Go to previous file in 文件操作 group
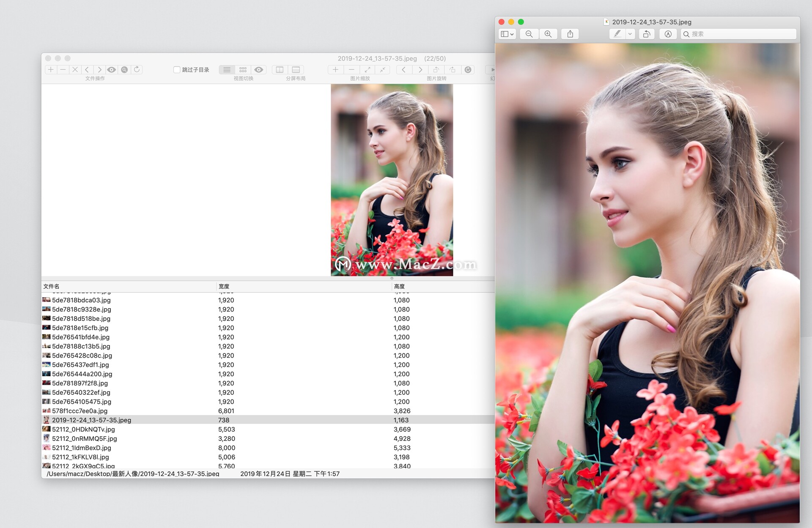 click(87, 69)
